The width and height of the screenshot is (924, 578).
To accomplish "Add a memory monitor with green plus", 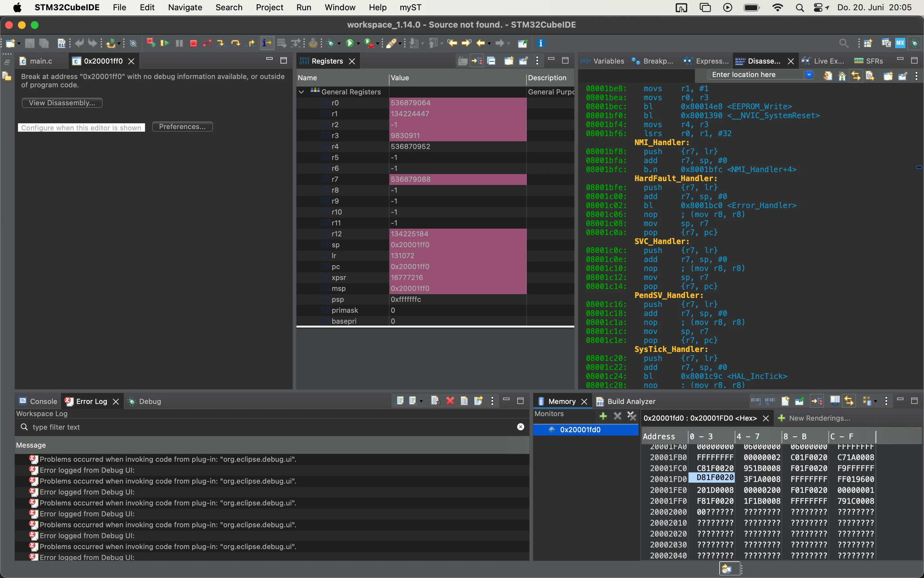I will (x=603, y=416).
